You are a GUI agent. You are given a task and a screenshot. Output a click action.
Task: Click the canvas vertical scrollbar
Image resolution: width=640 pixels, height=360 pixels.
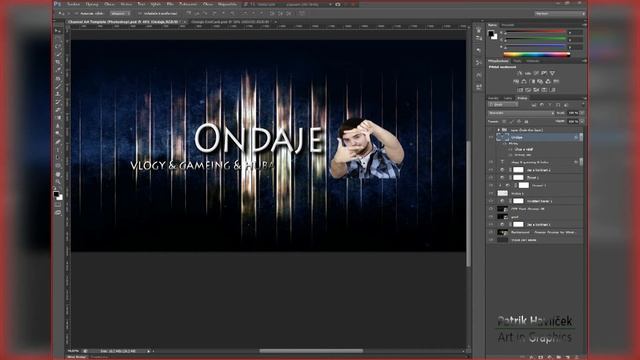pos(468,203)
